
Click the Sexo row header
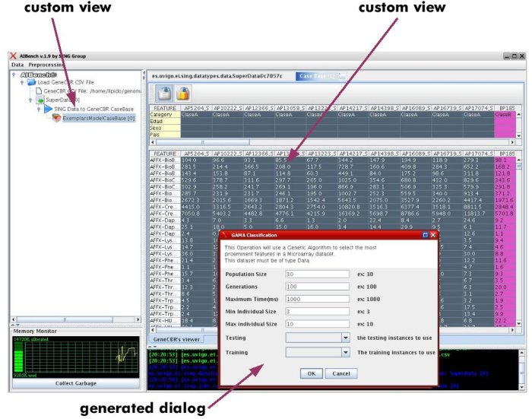[x=165, y=128]
